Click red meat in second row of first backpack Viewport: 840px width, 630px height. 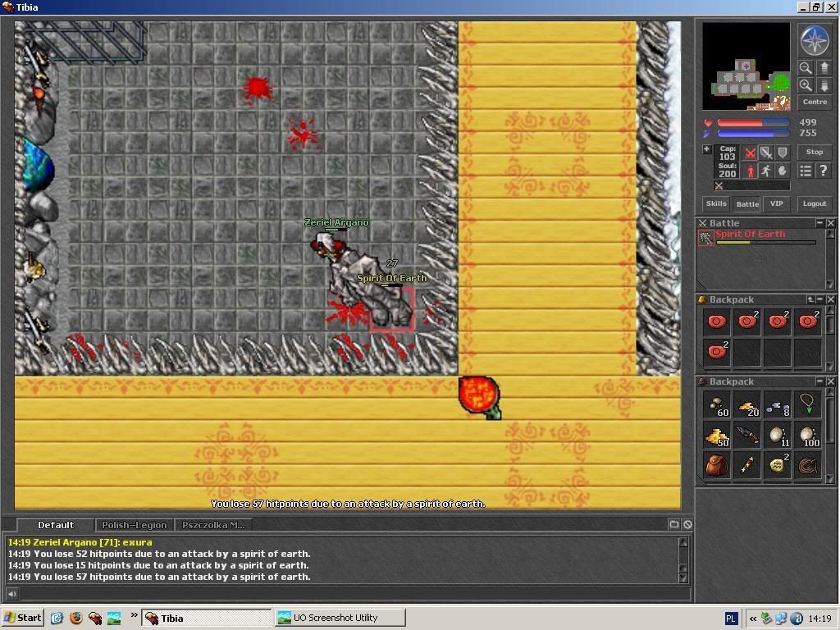tap(716, 352)
